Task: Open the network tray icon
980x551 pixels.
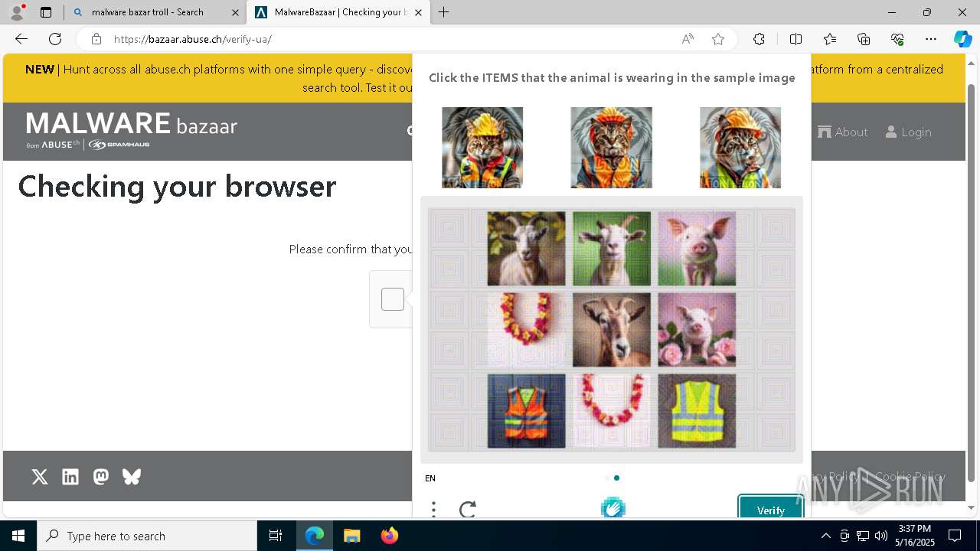Action: (863, 536)
